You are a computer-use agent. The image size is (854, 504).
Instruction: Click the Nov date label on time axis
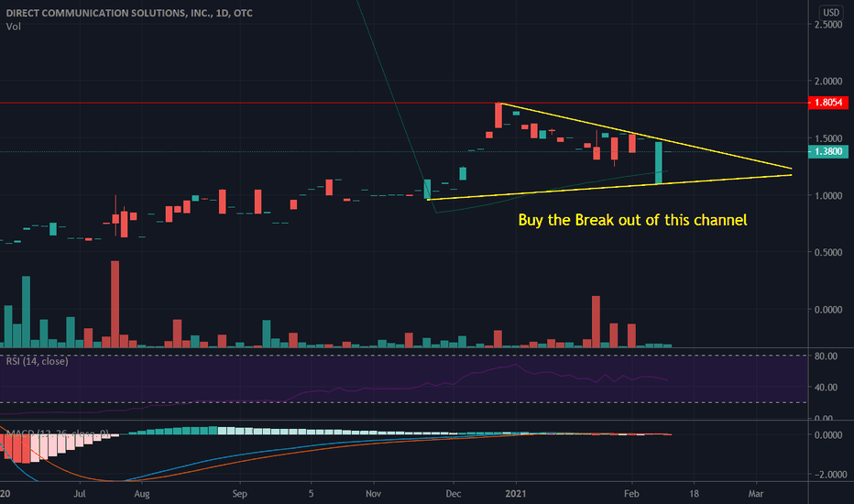coord(373,494)
